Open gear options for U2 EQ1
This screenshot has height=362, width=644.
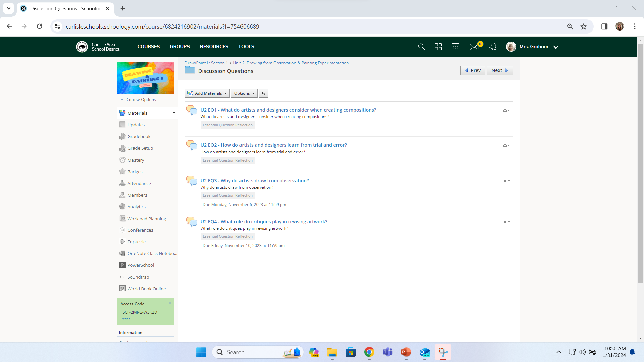[506, 110]
